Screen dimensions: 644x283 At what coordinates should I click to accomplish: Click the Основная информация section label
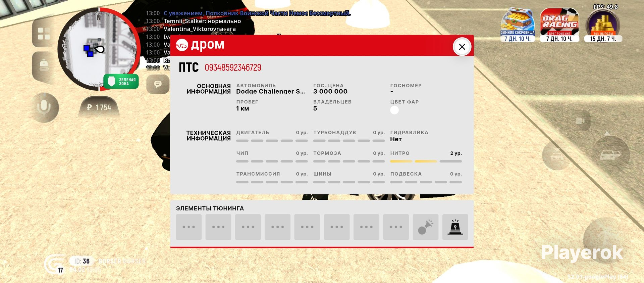tap(209, 89)
